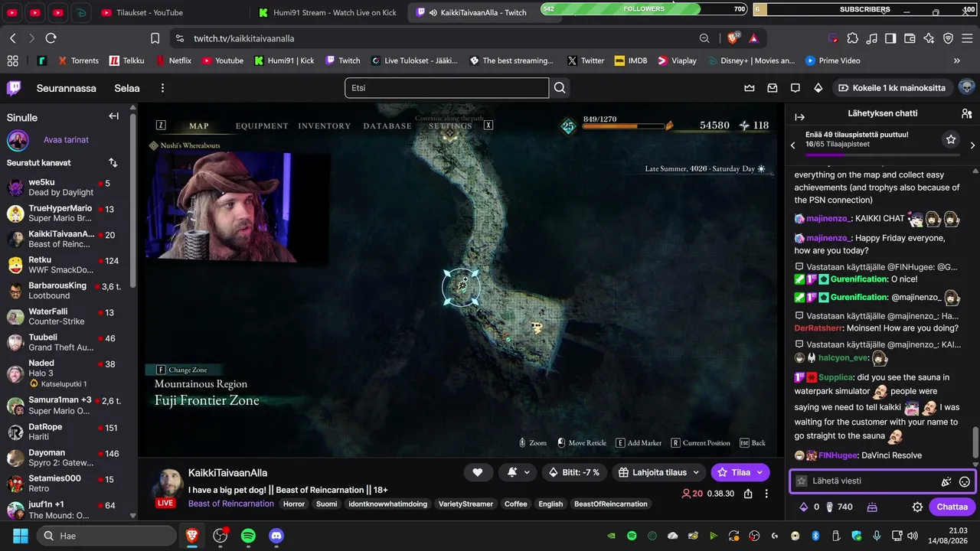Image resolution: width=980 pixels, height=551 pixels.
Task: Open the Beast of Reincarnation game link
Action: pos(230,504)
